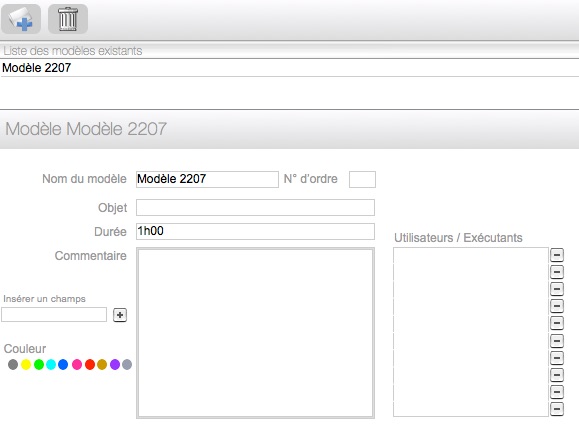Choose the yellow color swatch
Viewport: 579px width, 430px height.
[x=26, y=365]
